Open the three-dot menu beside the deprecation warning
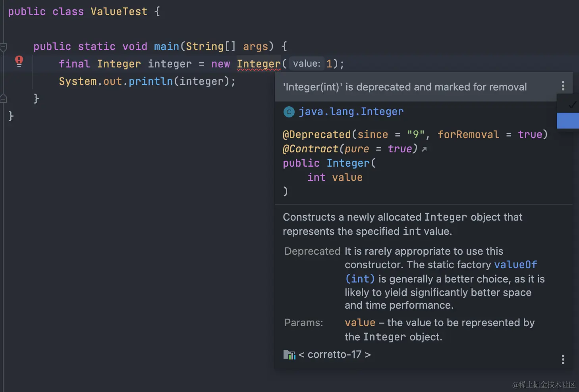Viewport: 579px width, 392px height. (x=563, y=86)
